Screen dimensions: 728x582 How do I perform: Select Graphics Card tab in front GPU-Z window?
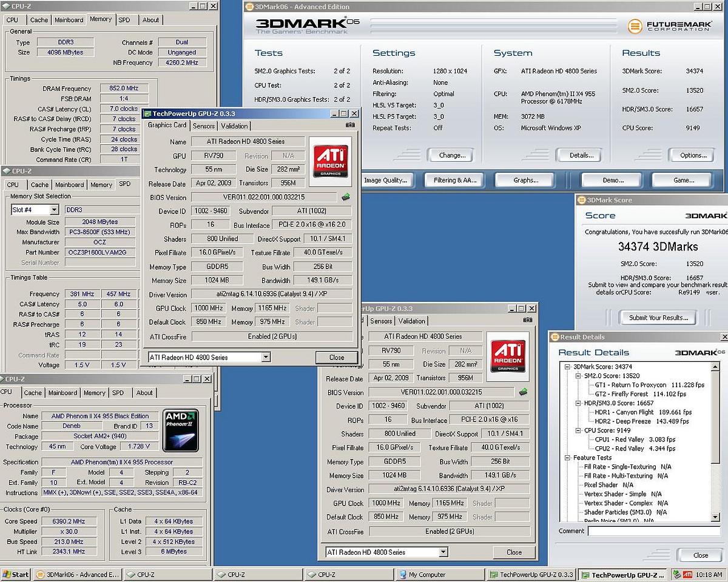coord(167,125)
